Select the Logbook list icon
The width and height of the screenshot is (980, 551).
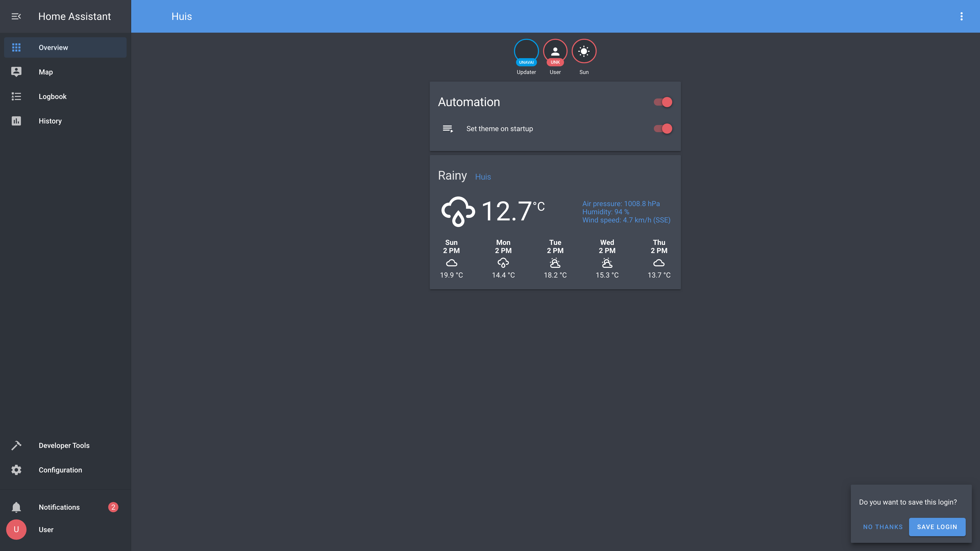[x=16, y=96]
